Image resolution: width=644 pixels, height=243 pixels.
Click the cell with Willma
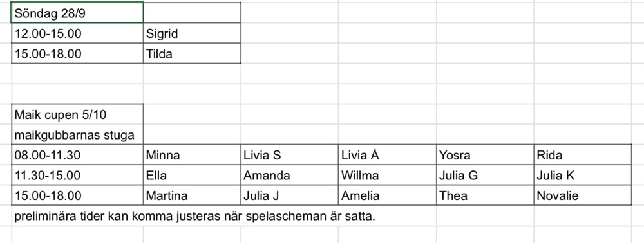pyautogui.click(x=387, y=175)
